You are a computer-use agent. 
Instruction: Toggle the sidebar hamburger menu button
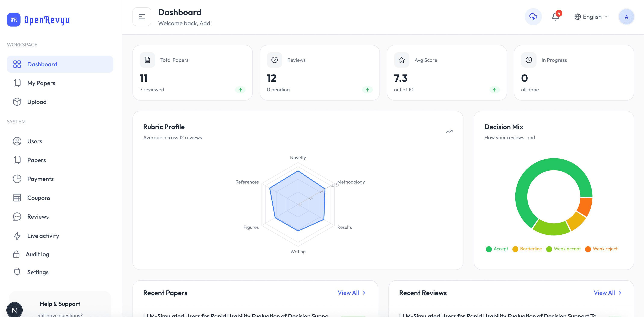142,17
